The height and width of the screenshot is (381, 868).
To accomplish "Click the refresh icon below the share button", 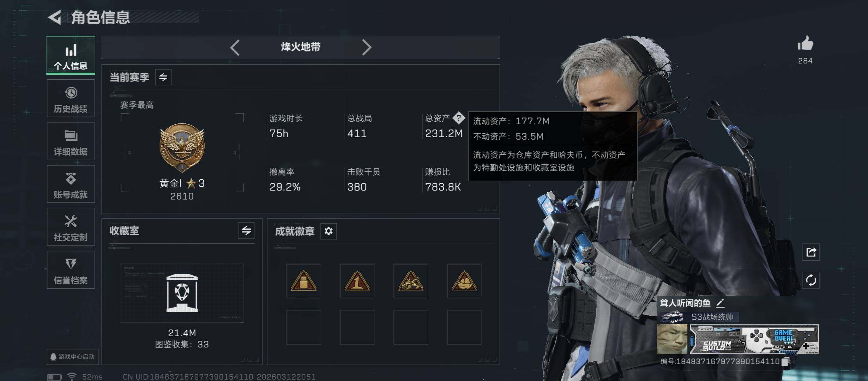I will (x=811, y=280).
